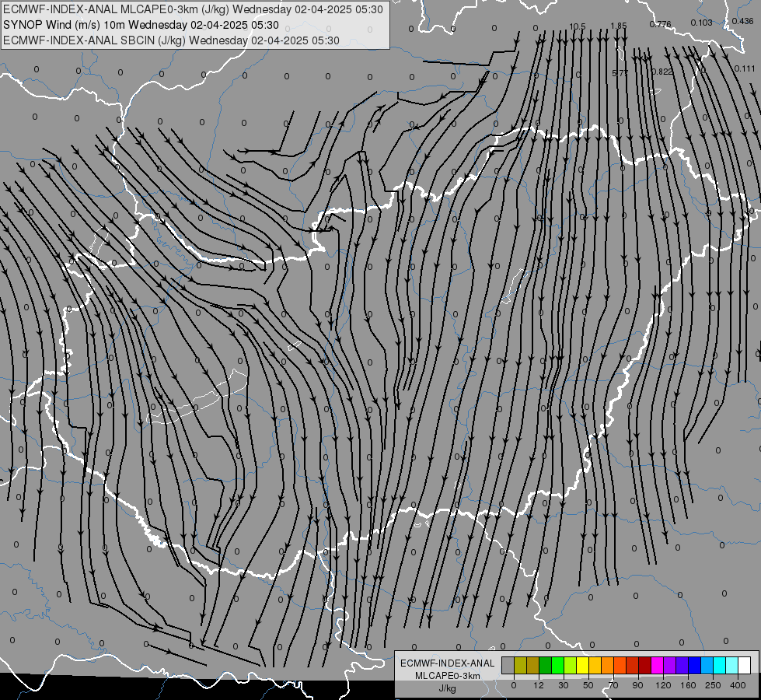Click the map value 10.5
Image resolution: width=761 pixels, height=700 pixels.
(577, 26)
